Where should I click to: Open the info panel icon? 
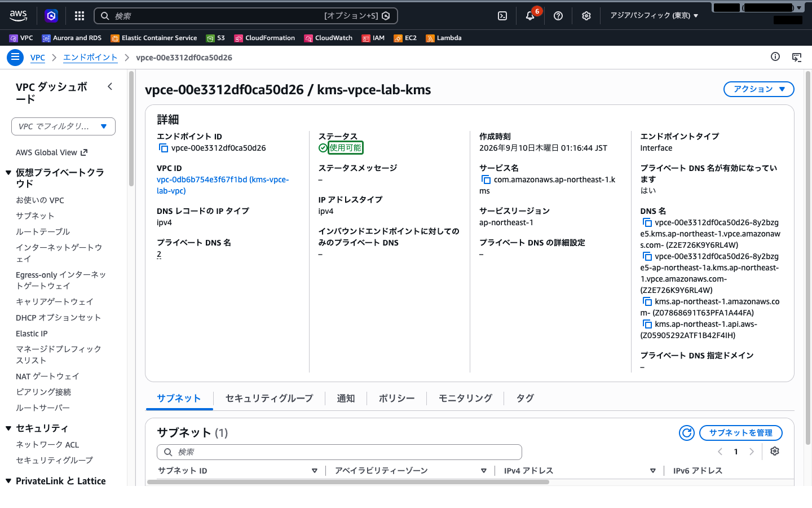point(775,56)
